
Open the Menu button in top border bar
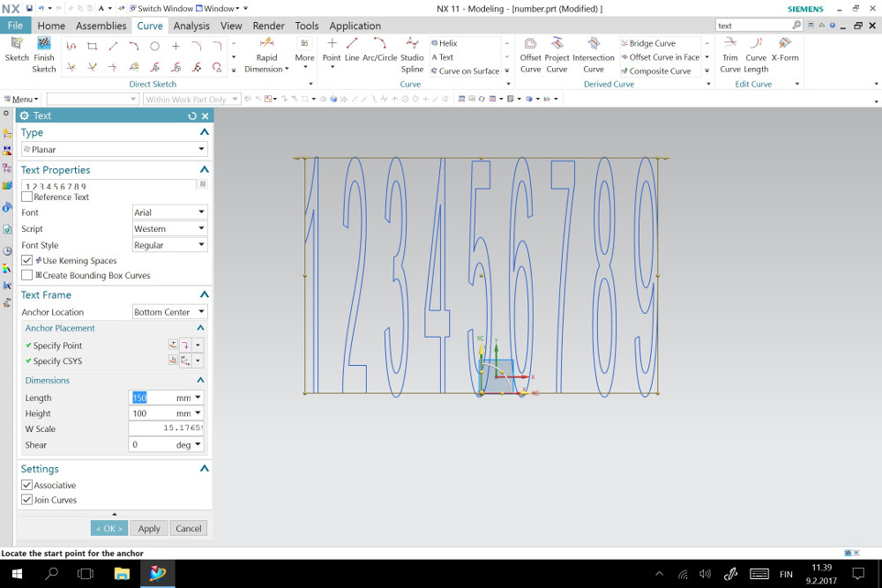tap(21, 99)
